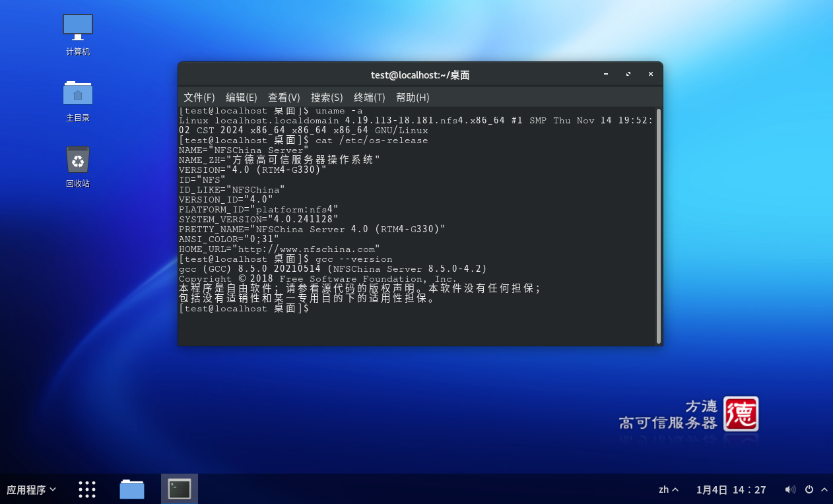Launch the file manager from taskbar

click(132, 489)
